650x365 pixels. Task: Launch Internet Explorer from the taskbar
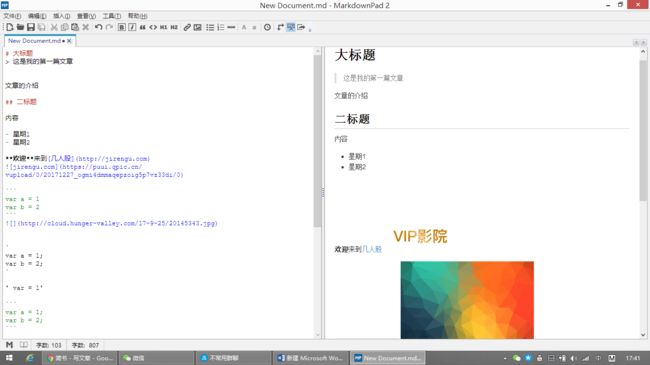tap(30, 358)
